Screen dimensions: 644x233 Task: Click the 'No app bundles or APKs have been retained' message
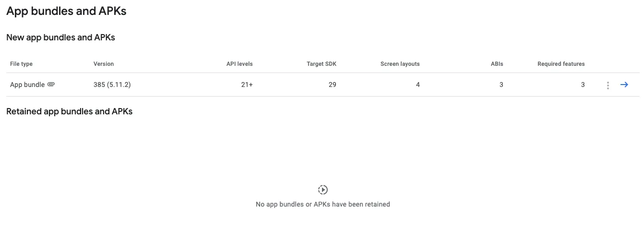point(322,204)
